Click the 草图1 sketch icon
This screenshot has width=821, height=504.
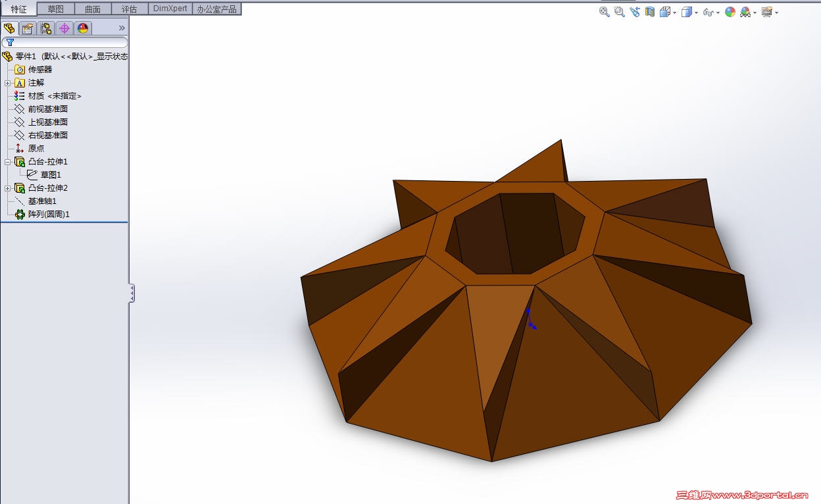pos(32,175)
